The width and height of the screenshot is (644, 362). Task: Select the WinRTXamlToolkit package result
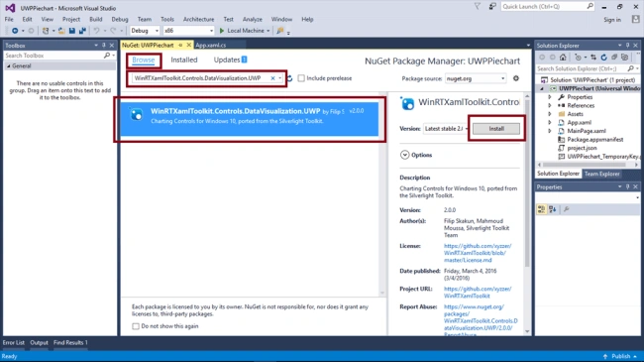click(249, 119)
